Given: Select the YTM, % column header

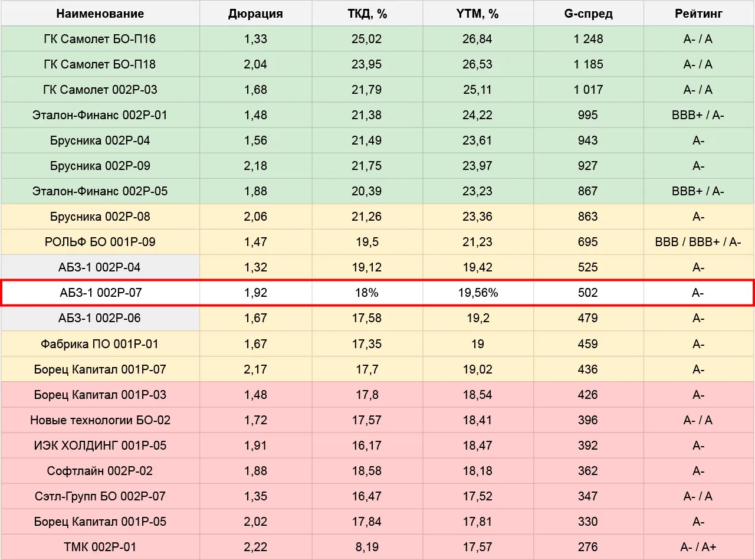Looking at the screenshot, I should point(478,14).
